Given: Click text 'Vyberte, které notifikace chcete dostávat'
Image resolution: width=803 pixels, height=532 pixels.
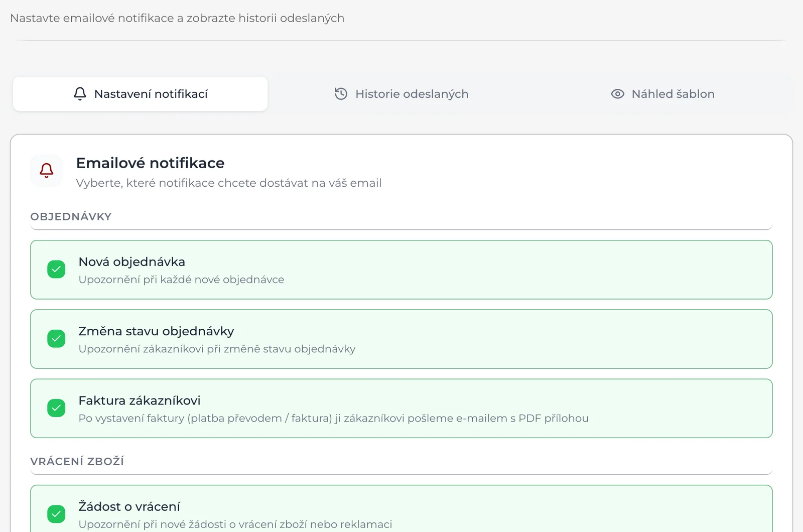Looking at the screenshot, I should click(193, 183).
